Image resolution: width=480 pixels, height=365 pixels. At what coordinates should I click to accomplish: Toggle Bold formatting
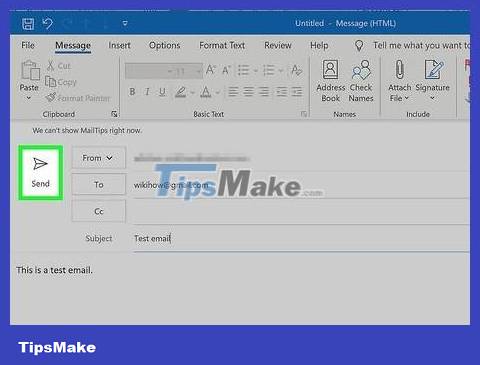click(x=132, y=91)
